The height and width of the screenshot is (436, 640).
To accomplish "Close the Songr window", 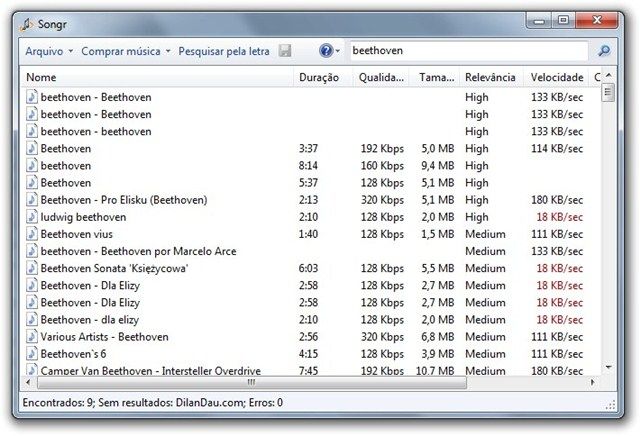I will 597,20.
